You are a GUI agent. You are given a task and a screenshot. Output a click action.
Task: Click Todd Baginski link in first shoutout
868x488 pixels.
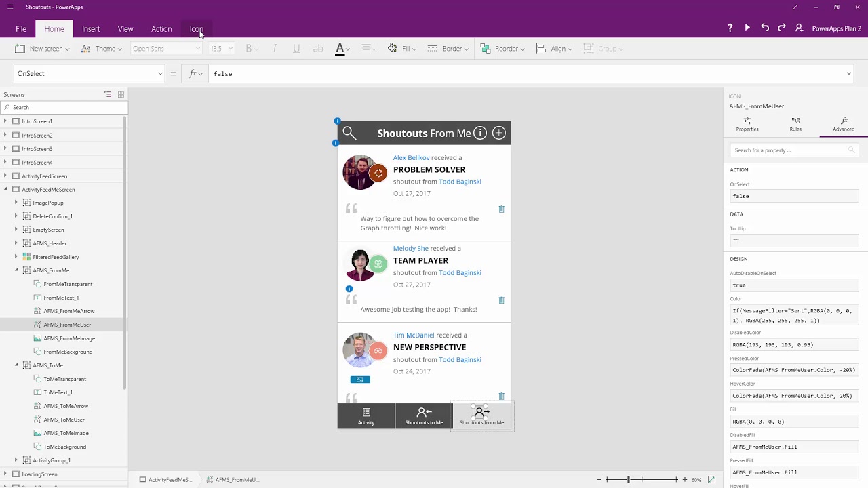point(460,182)
